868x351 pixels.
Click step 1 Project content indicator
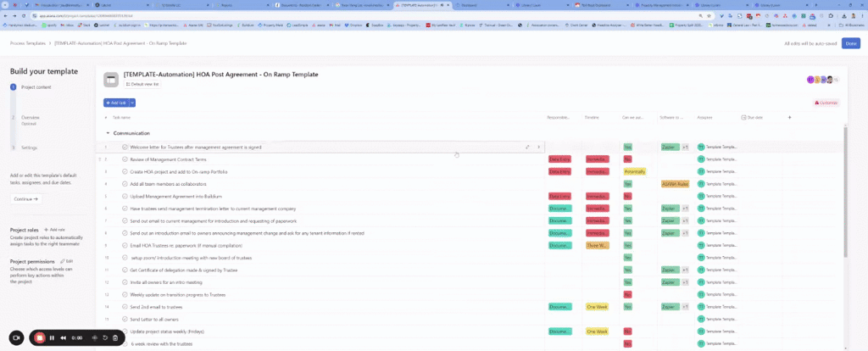coord(14,87)
